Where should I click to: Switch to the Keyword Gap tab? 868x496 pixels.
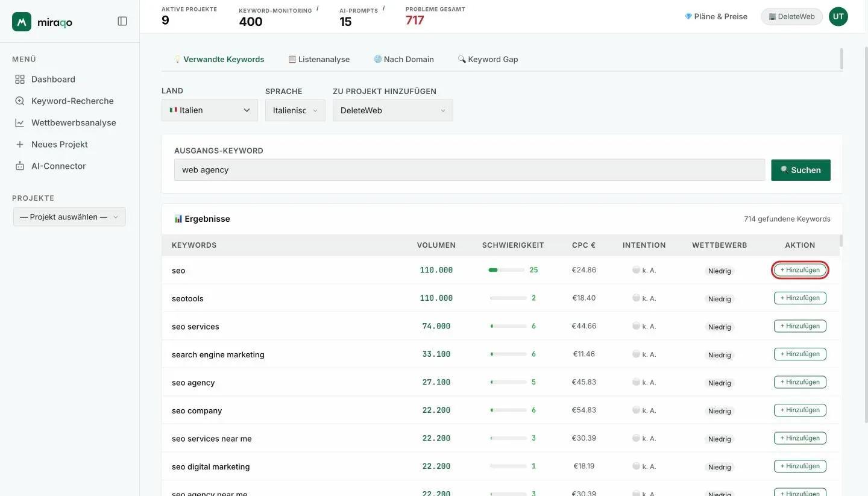(x=488, y=59)
